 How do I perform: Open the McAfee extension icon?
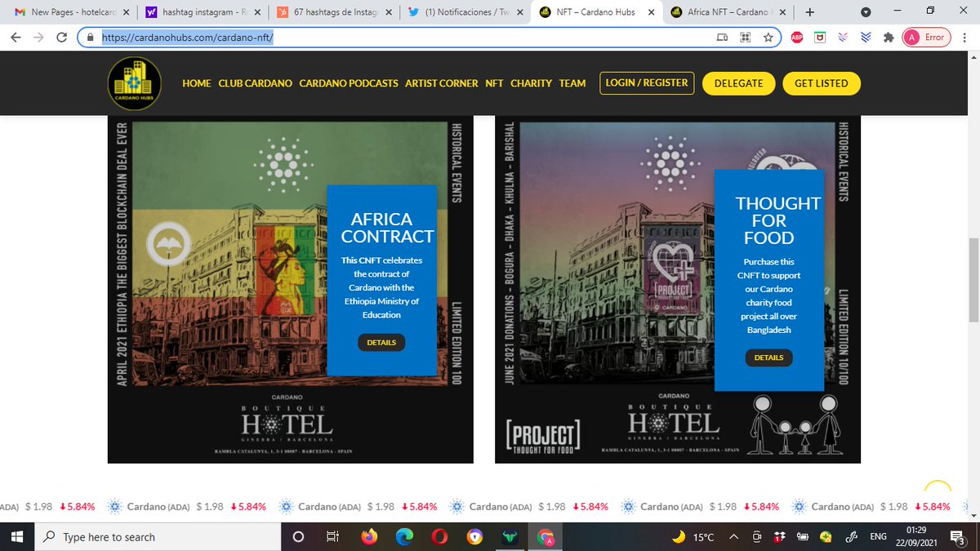819,38
